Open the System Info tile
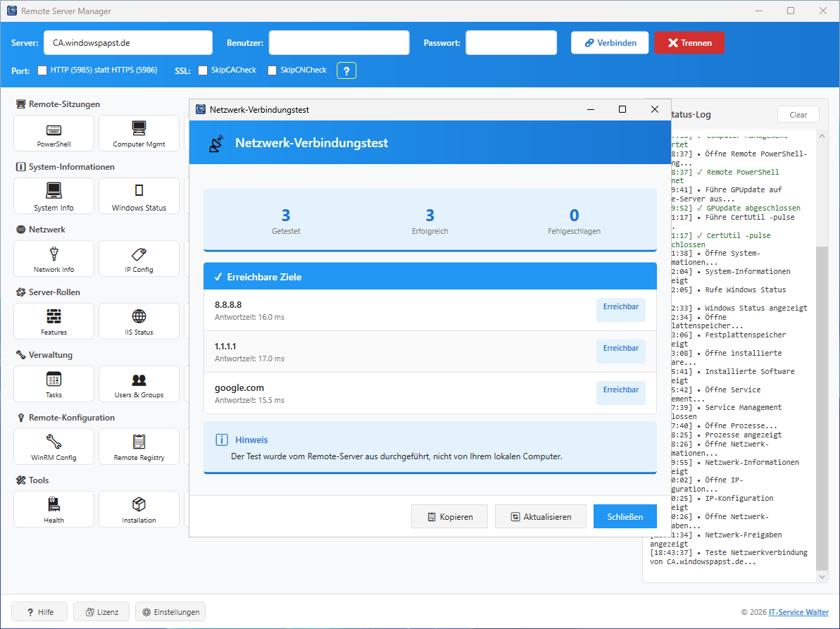This screenshot has height=629, width=840. [54, 196]
